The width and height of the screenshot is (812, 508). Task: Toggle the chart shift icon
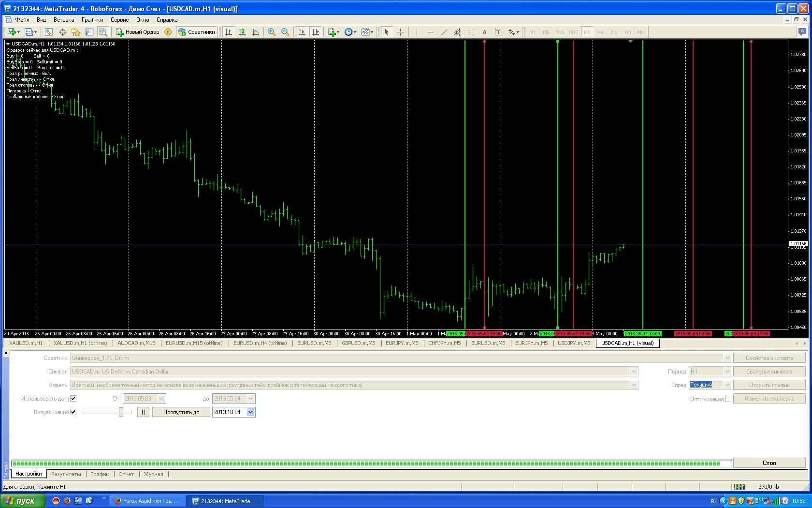point(316,32)
